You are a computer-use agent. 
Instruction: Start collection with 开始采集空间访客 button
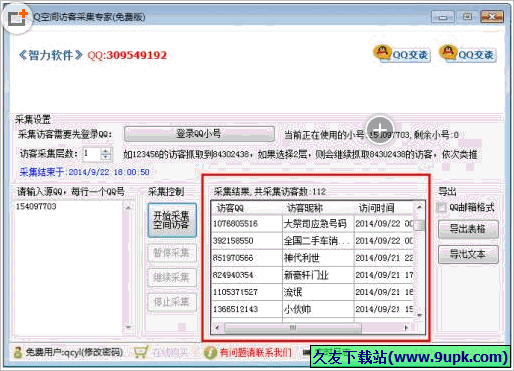tap(172, 220)
